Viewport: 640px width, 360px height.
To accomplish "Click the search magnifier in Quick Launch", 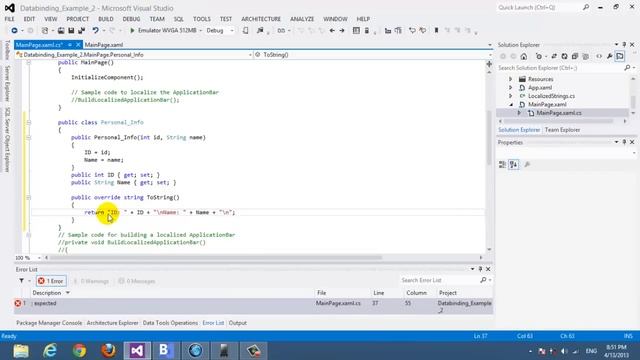I will tap(586, 7).
